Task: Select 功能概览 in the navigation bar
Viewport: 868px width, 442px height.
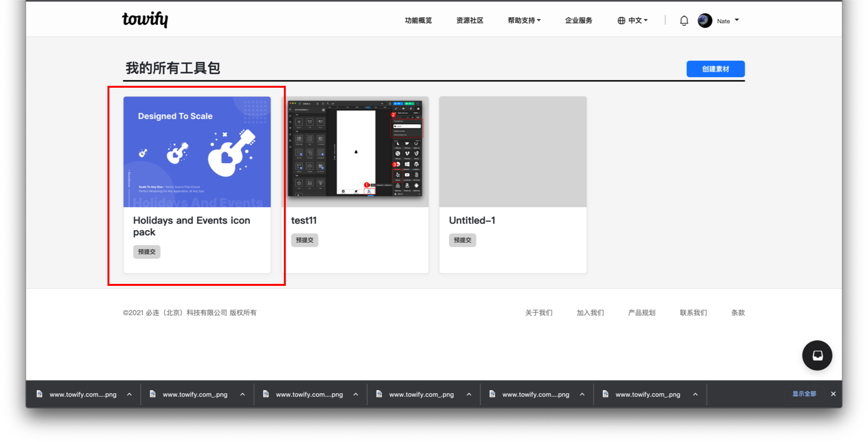Action: point(418,20)
